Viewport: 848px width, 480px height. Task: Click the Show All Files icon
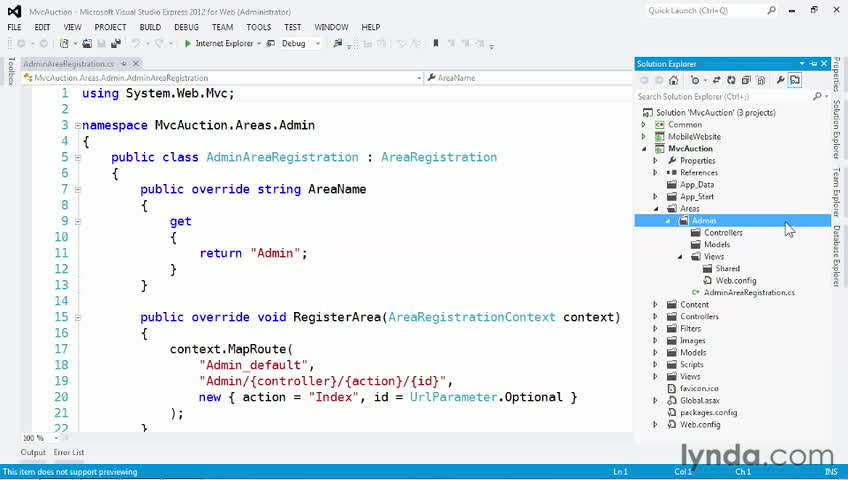coord(761,80)
